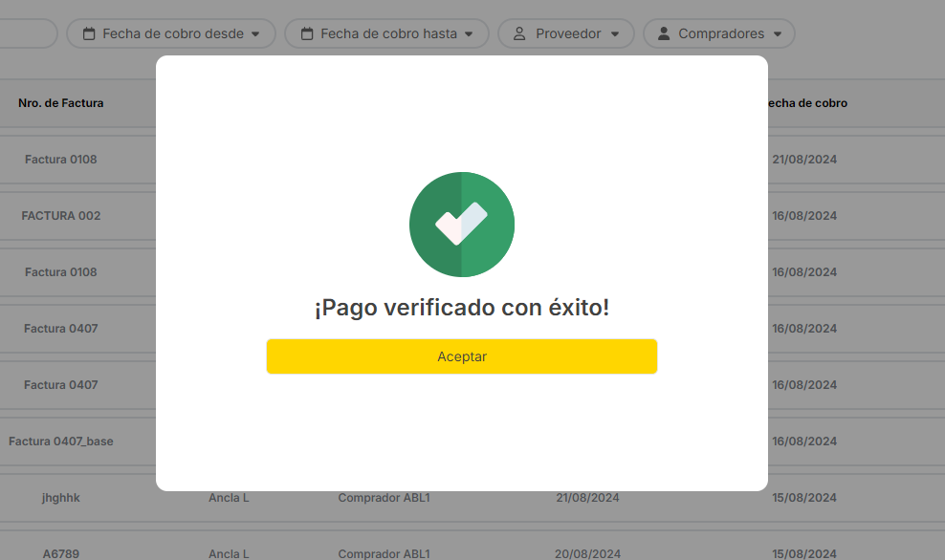Click Ancla L in the A6789 row
The image size is (945, 560).
pos(229,553)
